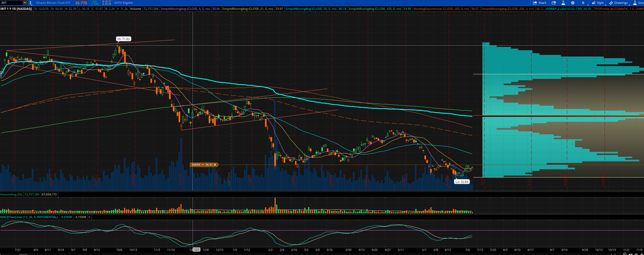Select the MACDTwoLines study label
Screen dimensions: 644x255
coord(29,217)
